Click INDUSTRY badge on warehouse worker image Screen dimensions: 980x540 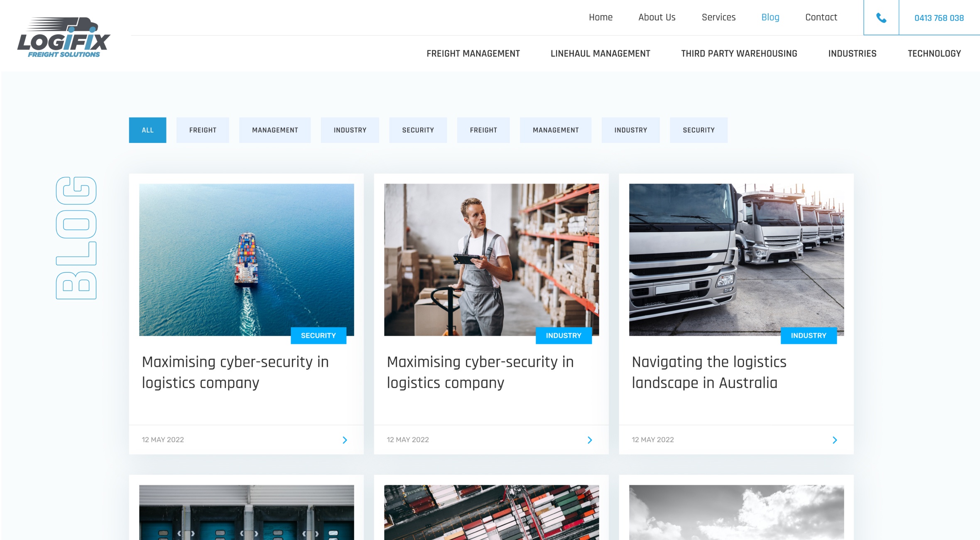pos(563,336)
